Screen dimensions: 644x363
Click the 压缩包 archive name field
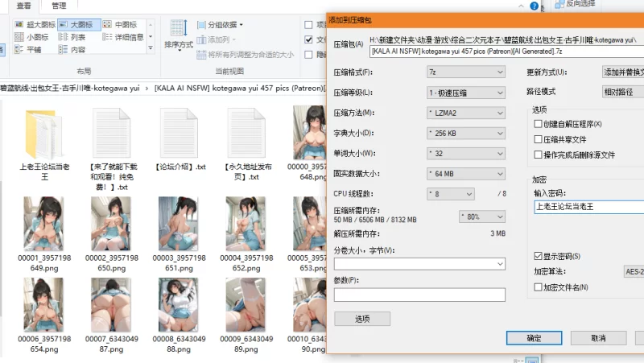(x=506, y=52)
